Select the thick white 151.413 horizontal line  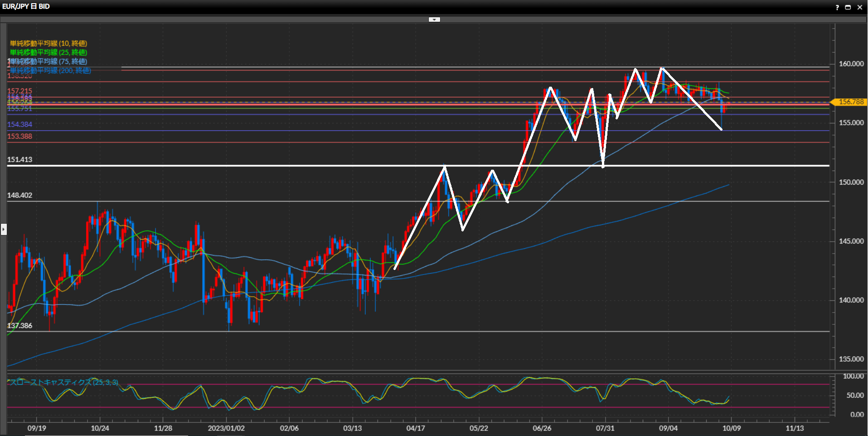[272, 166]
